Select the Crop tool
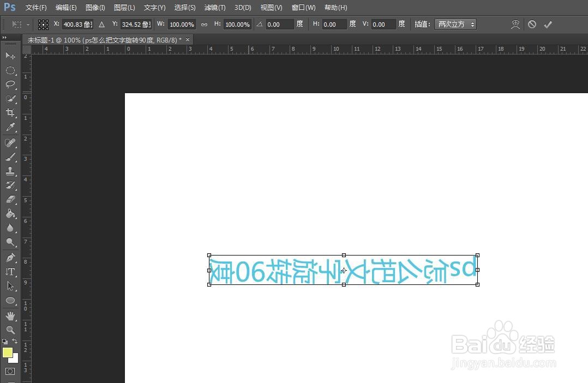The height and width of the screenshot is (383, 588). [x=10, y=113]
